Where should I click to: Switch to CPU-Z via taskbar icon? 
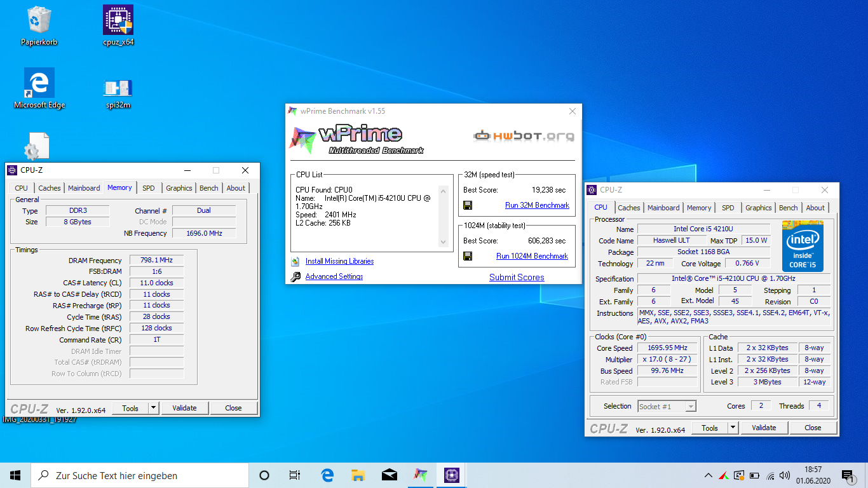[x=452, y=475]
